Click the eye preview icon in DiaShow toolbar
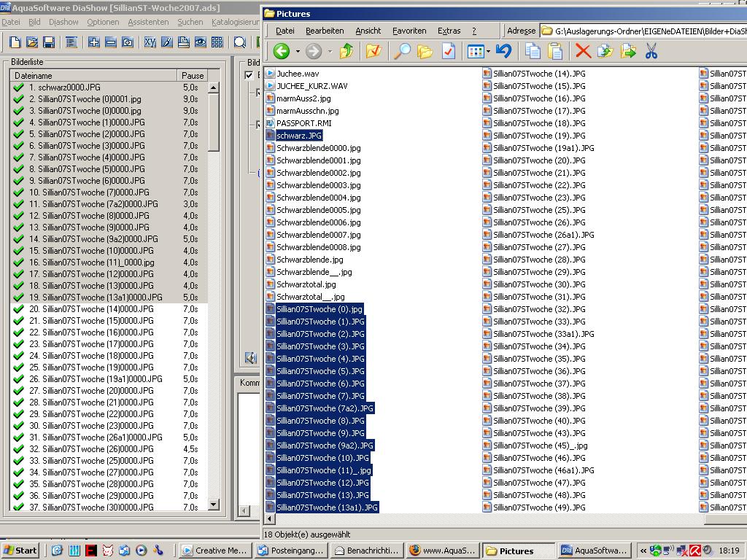 pyautogui.click(x=200, y=43)
